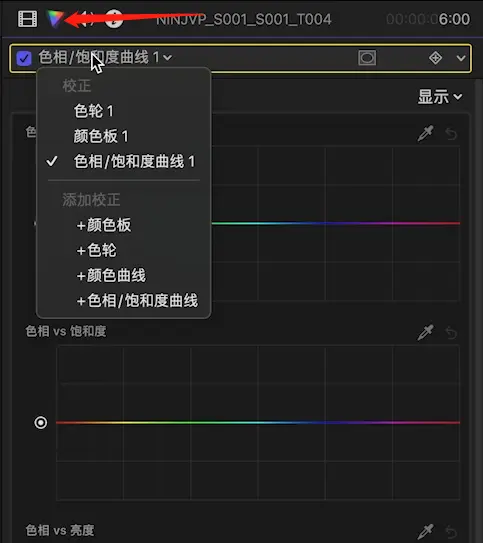Click the 色相 vs 亮度 label

click(60, 530)
